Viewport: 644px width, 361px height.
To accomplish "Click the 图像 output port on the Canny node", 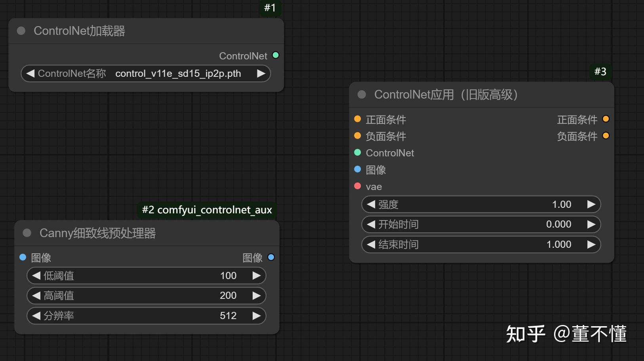I will click(x=271, y=257).
